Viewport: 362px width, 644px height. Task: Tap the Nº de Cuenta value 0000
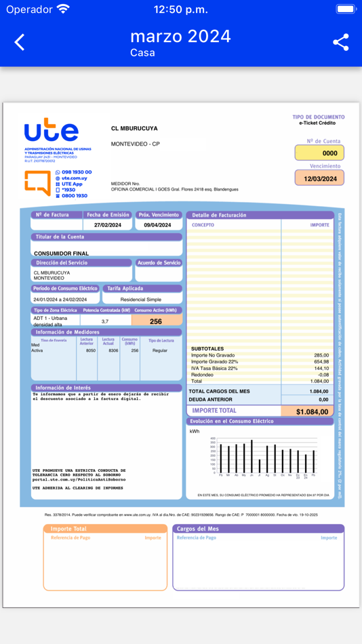[x=319, y=153]
